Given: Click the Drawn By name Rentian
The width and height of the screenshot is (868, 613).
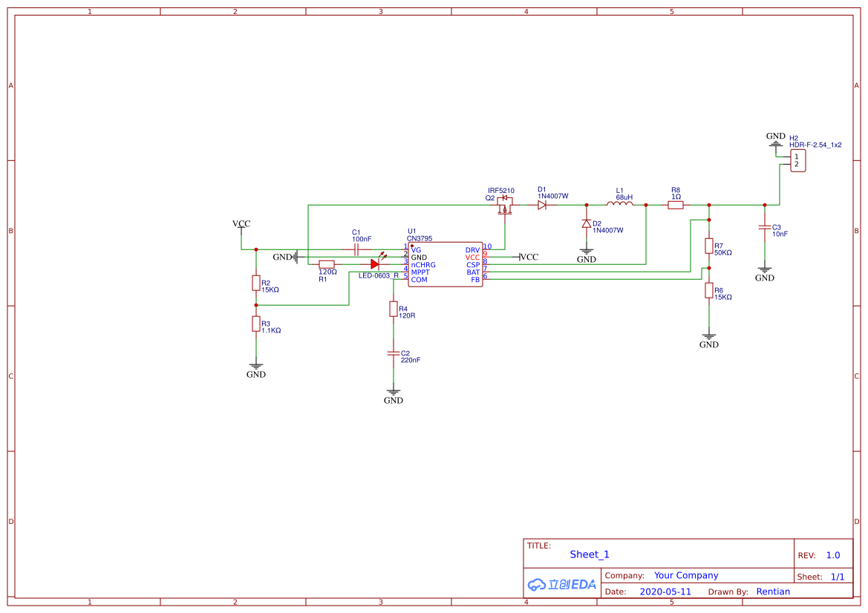Looking at the screenshot, I should pos(774,591).
